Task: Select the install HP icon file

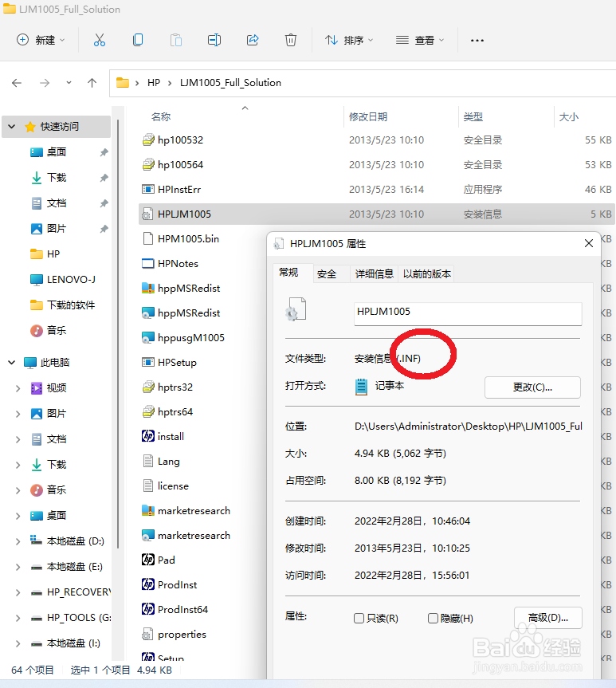Action: [x=148, y=436]
